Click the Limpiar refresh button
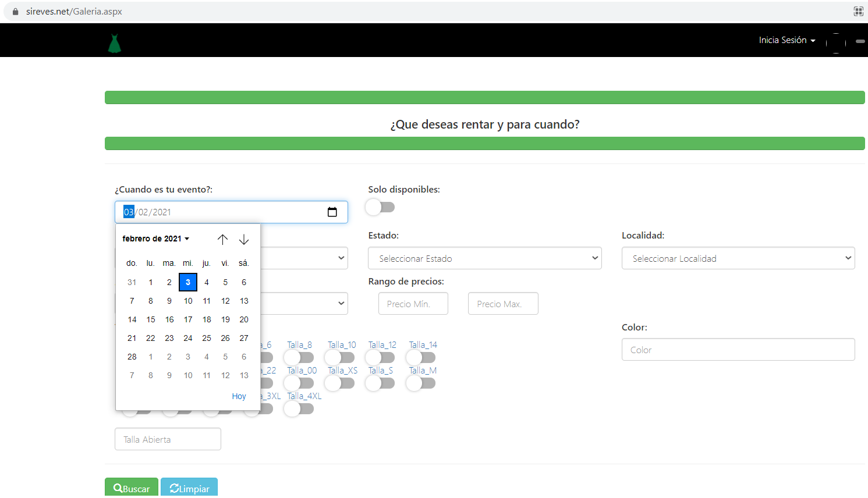Viewport: 868px width, 498px height. [189, 488]
